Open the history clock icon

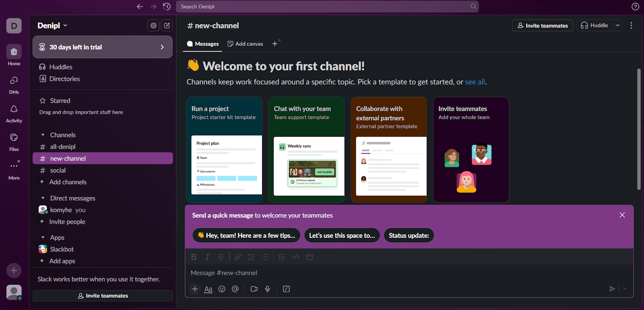(167, 6)
